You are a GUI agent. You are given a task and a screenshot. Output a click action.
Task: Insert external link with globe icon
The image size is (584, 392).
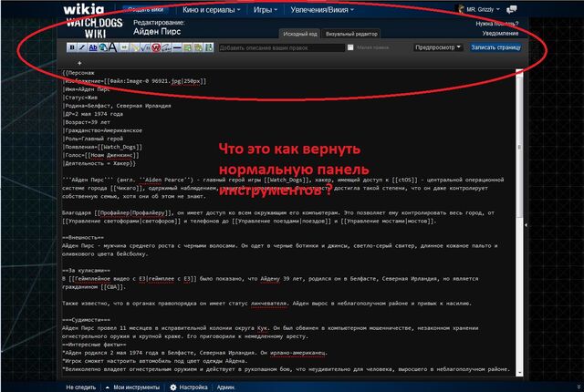pos(103,47)
